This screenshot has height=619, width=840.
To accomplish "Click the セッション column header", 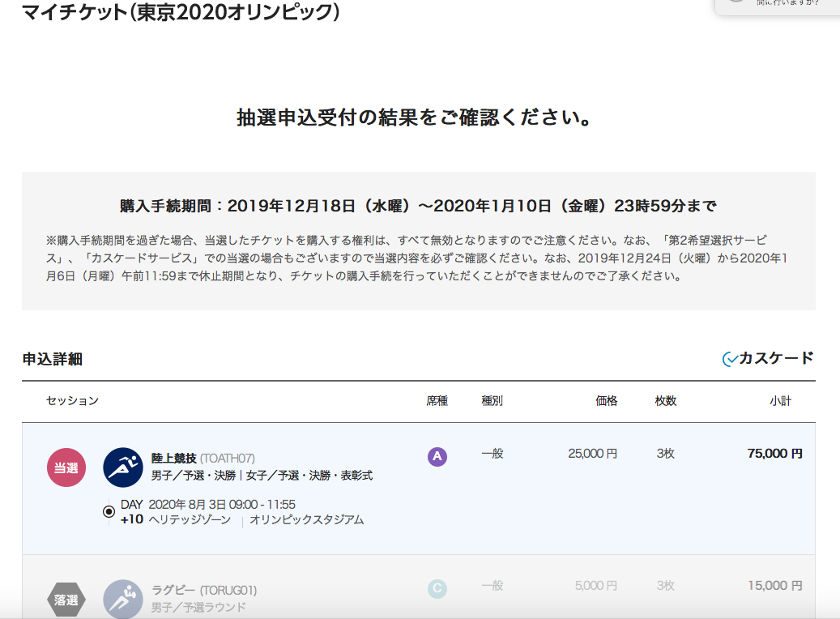I will (72, 401).
